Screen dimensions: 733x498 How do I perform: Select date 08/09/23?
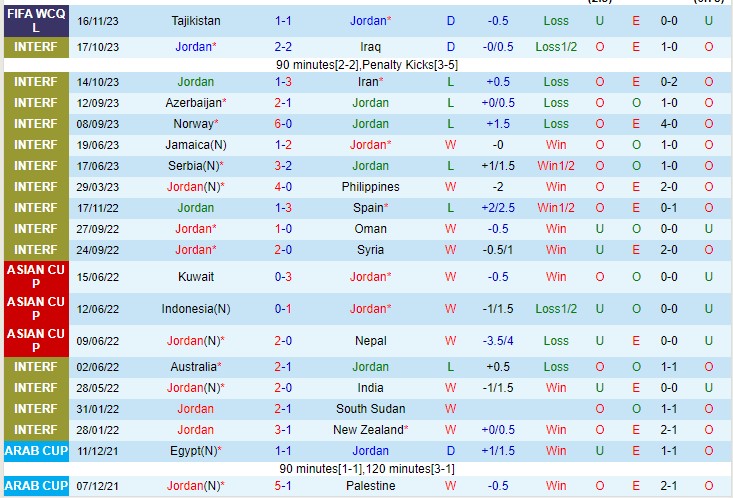(98, 124)
